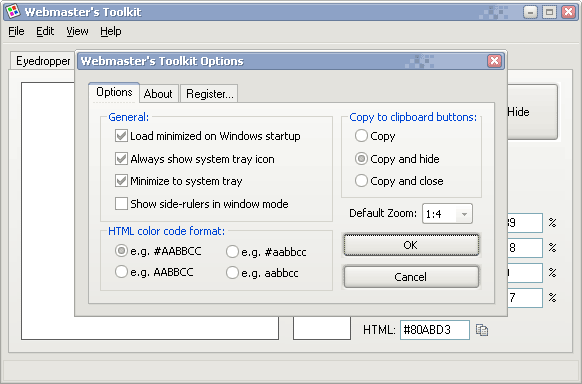Open the Register... tab

[x=209, y=94]
